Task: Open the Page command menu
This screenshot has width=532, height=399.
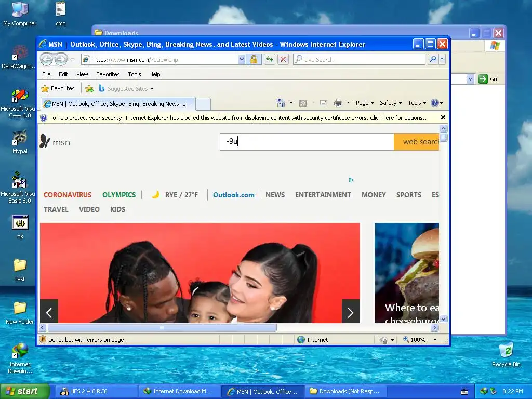Action: 364,103
